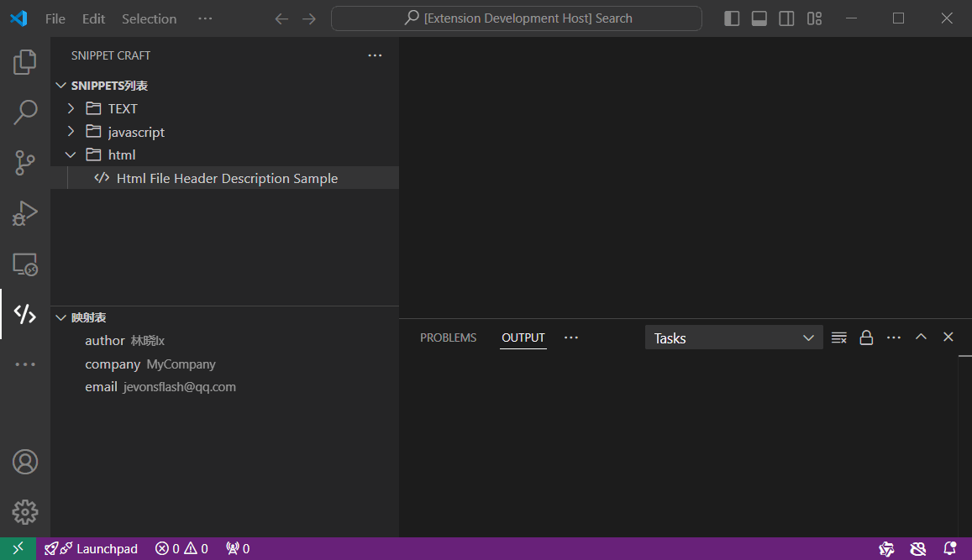The height and width of the screenshot is (560, 972).
Task: Open the Explorer view in activity bar
Action: tap(25, 61)
